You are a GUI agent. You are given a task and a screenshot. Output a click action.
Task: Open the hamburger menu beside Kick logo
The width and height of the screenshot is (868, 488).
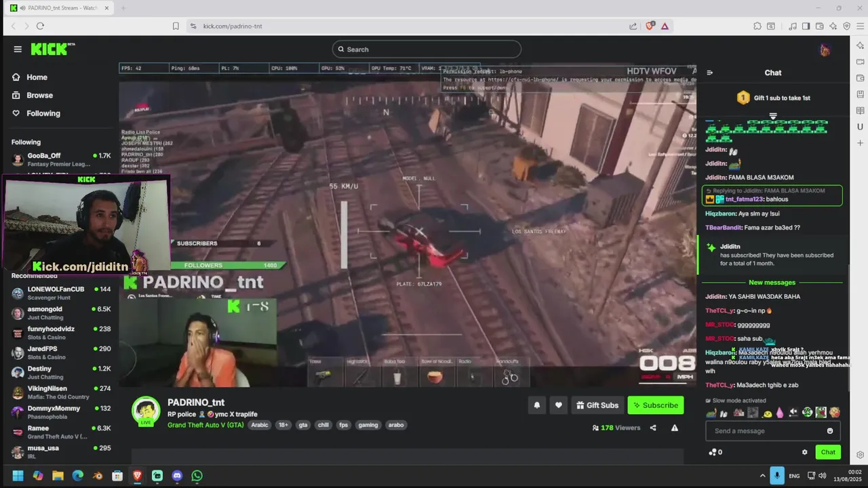(x=18, y=49)
